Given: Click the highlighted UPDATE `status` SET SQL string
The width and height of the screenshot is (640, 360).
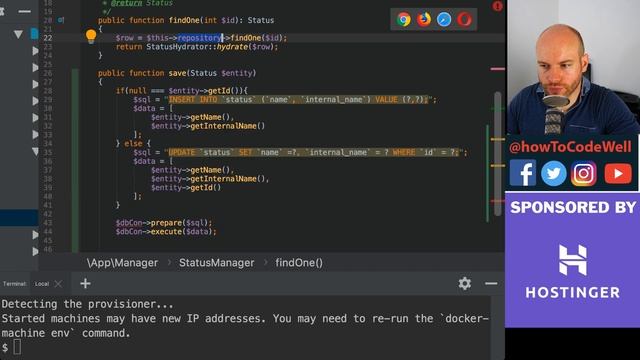Looking at the screenshot, I should [x=313, y=152].
